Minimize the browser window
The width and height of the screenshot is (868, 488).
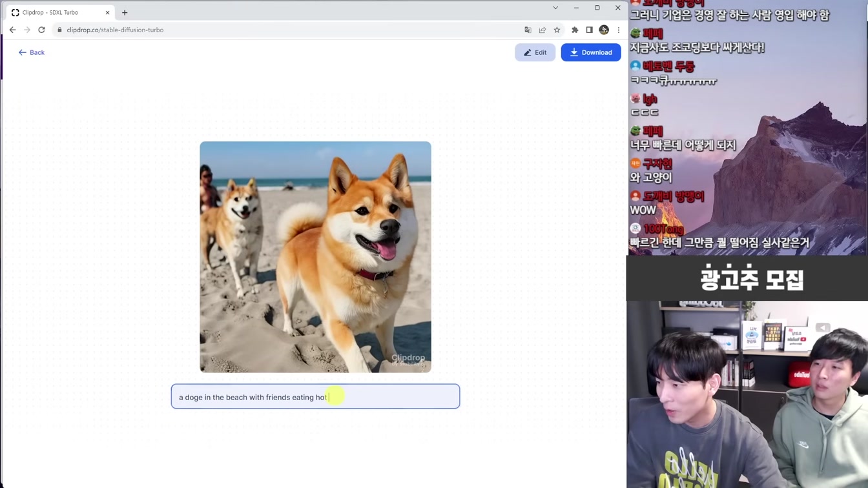576,8
